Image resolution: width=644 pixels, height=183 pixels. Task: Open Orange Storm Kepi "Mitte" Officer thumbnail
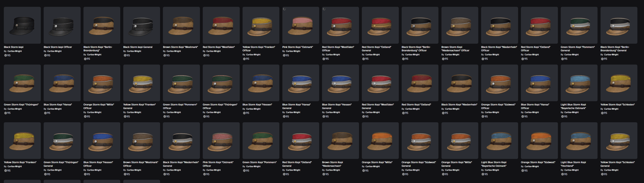(x=102, y=83)
